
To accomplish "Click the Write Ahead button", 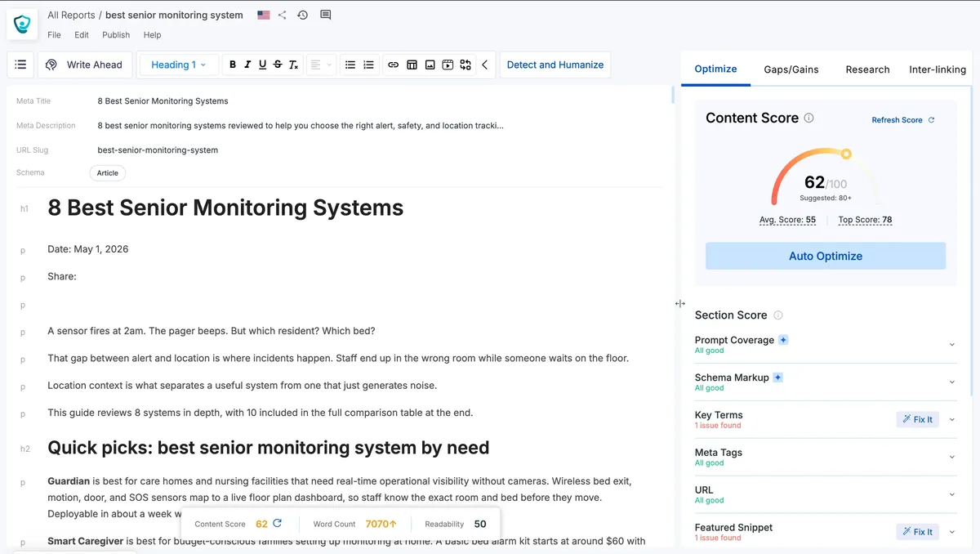I will coord(85,65).
